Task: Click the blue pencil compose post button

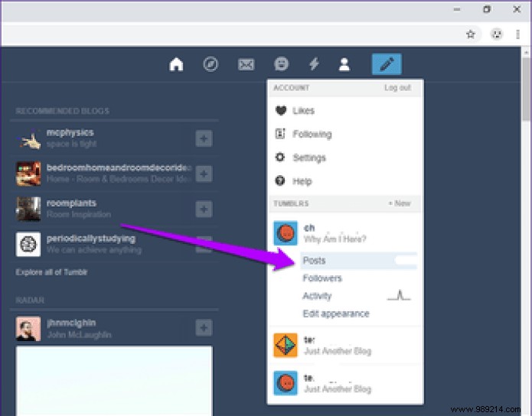Action: [x=387, y=63]
